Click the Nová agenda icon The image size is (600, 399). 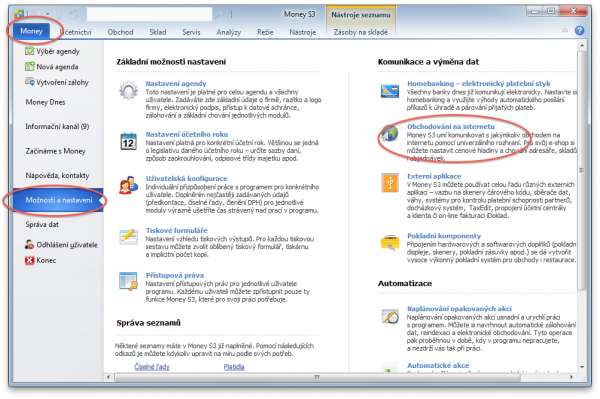(29, 67)
